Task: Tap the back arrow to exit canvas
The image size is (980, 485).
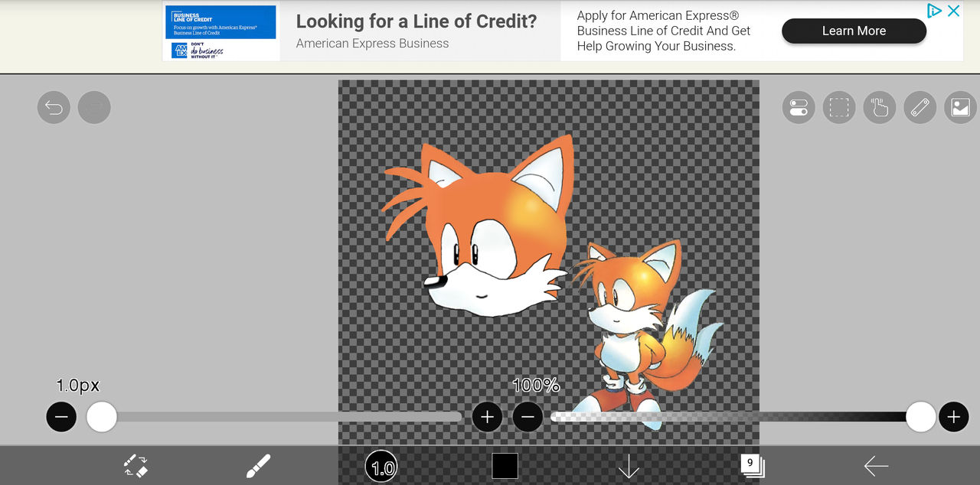Action: pos(876,465)
